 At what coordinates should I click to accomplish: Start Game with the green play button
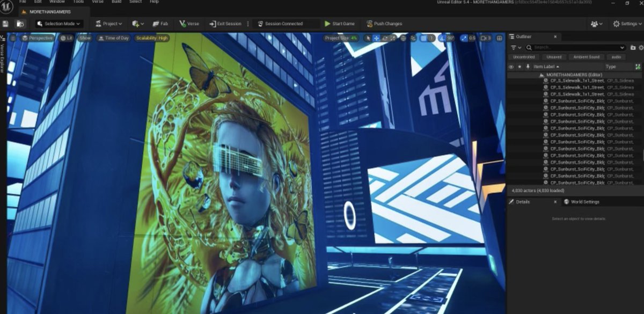[340, 24]
